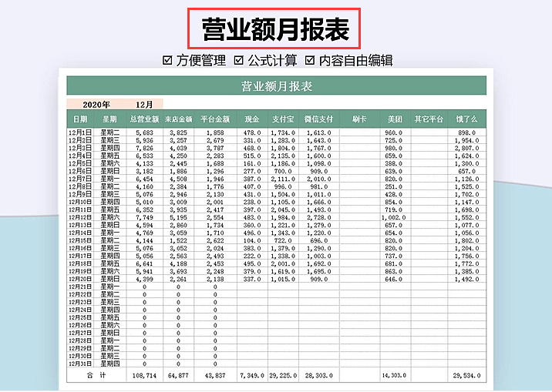Select the 12月1日 date cell

80,132
